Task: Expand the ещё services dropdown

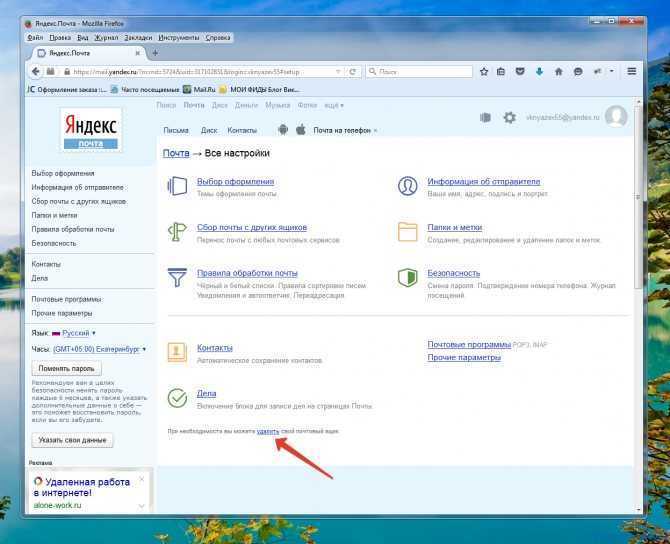Action: tap(334, 105)
